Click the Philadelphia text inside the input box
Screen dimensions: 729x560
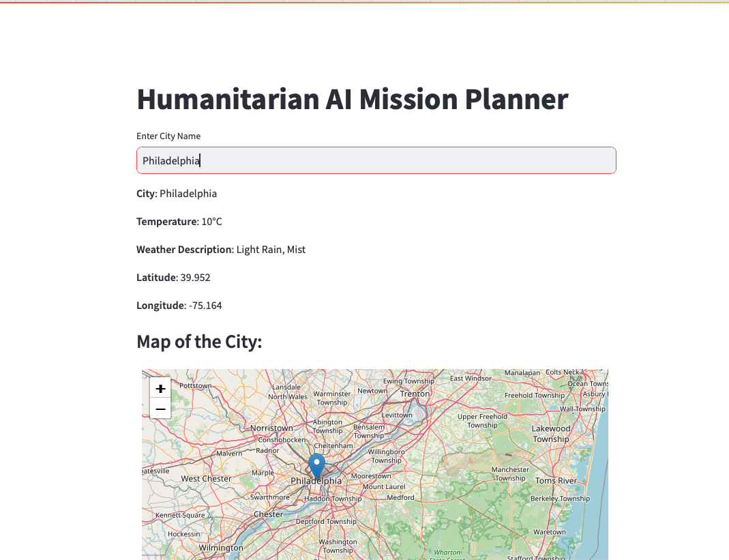[170, 160]
